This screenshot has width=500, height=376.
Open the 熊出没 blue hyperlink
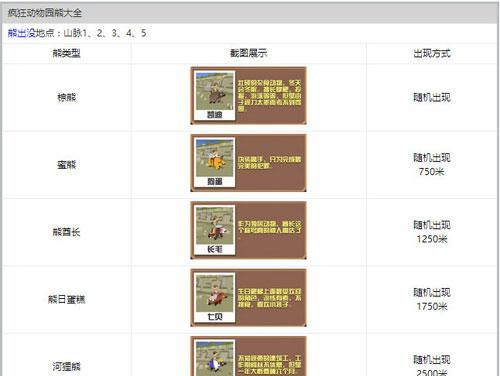click(22, 33)
